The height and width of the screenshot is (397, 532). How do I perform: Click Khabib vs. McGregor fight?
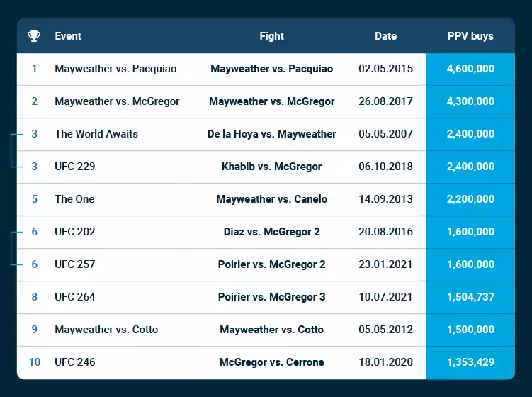coord(272,167)
